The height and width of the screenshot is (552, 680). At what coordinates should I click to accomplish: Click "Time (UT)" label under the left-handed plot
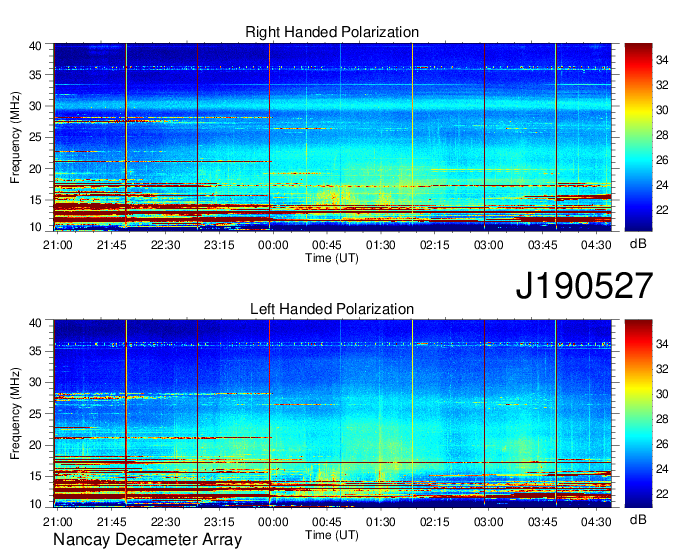tap(332, 535)
